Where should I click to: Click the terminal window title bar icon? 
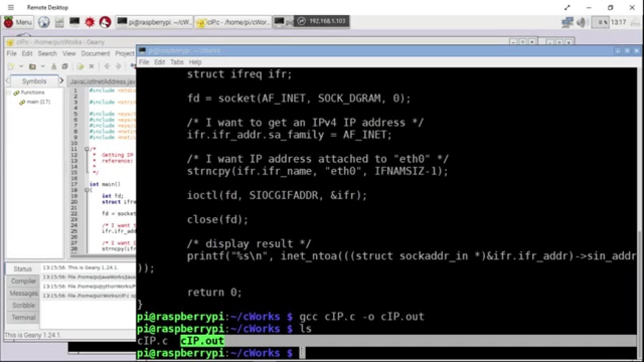pos(142,51)
